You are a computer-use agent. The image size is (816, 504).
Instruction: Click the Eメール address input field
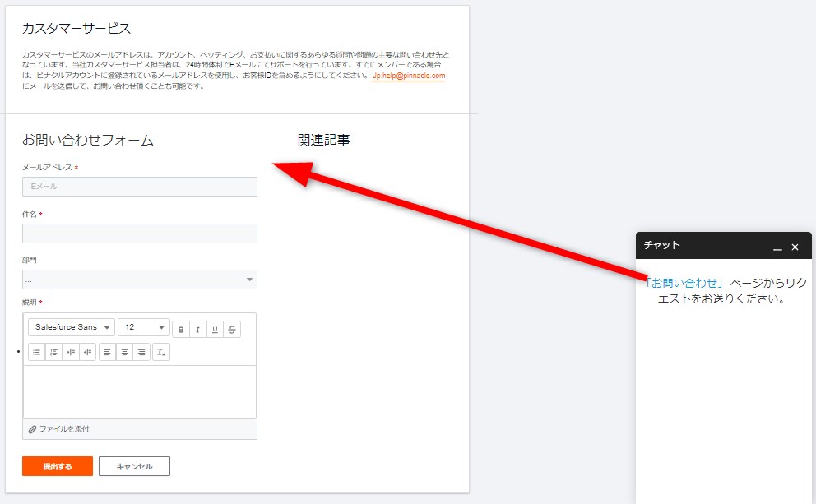[140, 187]
